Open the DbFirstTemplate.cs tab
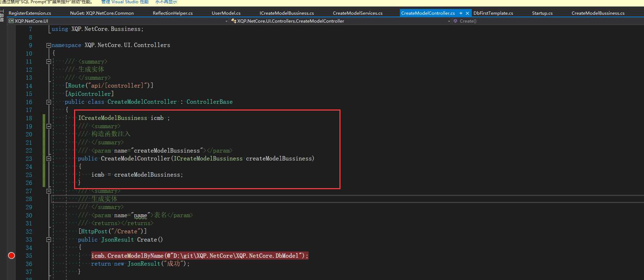The height and width of the screenshot is (280, 644). click(493, 13)
